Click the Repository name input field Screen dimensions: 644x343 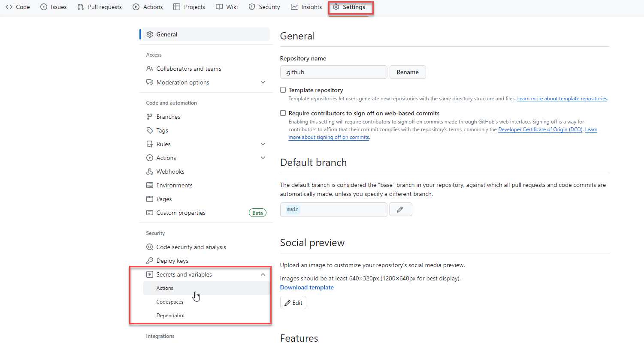(x=334, y=72)
